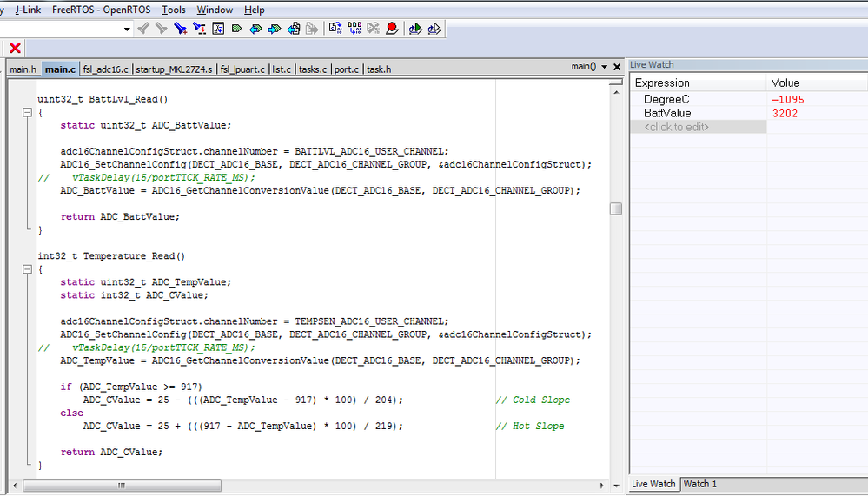Open the main() function list dropdown
The width and height of the screenshot is (868, 496).
pos(605,66)
